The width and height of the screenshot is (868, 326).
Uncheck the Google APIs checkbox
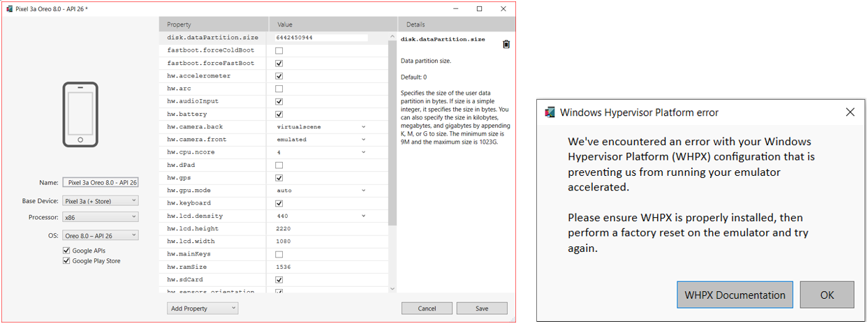pyautogui.click(x=66, y=251)
